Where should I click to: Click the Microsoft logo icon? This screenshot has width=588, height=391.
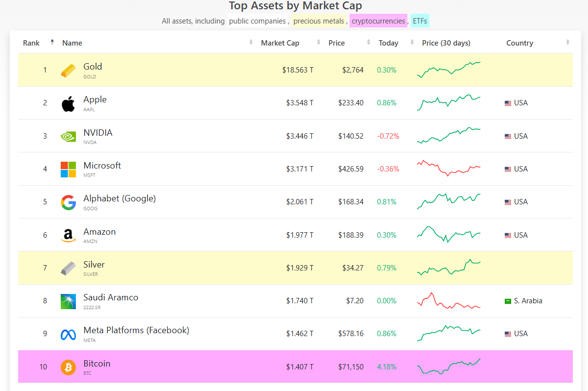coord(69,170)
